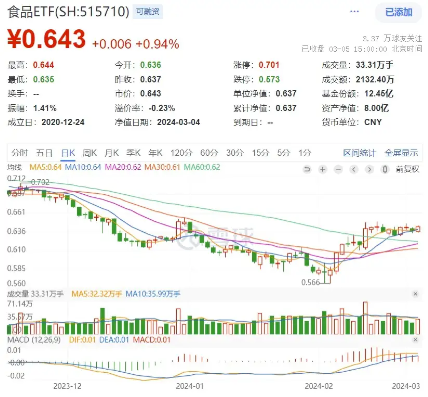Click the 成交额 value 2132.40万
The width and height of the screenshot is (428, 397).
pos(375,79)
